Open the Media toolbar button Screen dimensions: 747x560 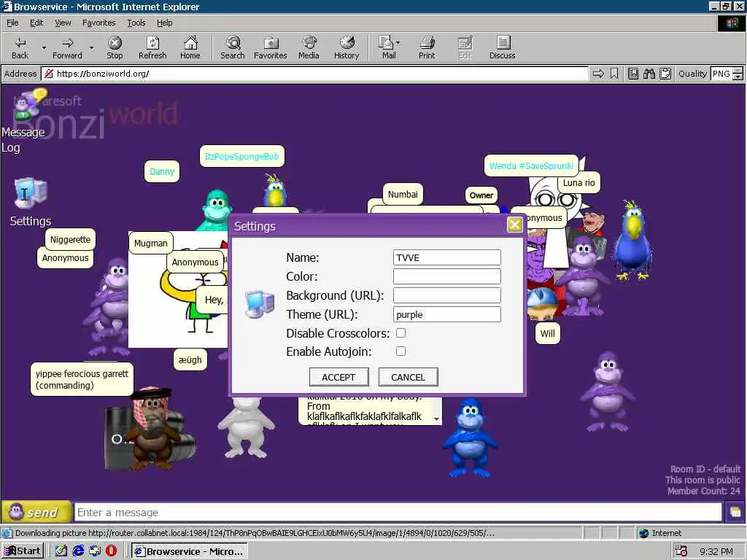(309, 47)
